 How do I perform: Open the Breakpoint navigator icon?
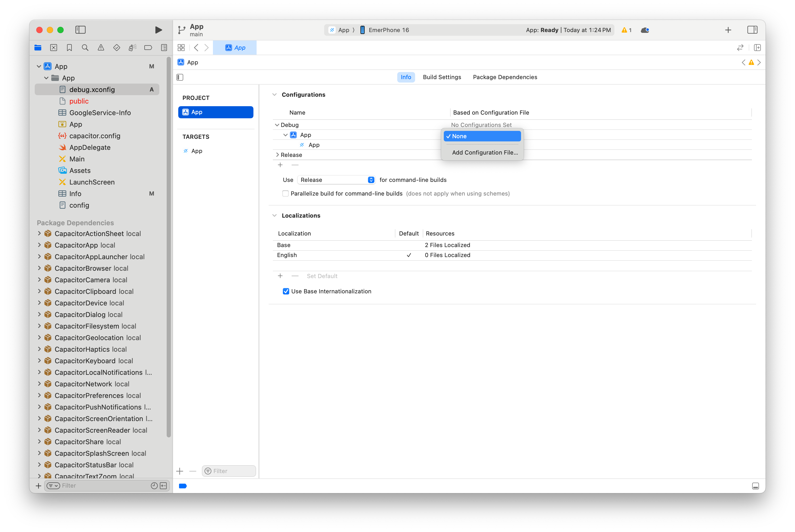[148, 48]
